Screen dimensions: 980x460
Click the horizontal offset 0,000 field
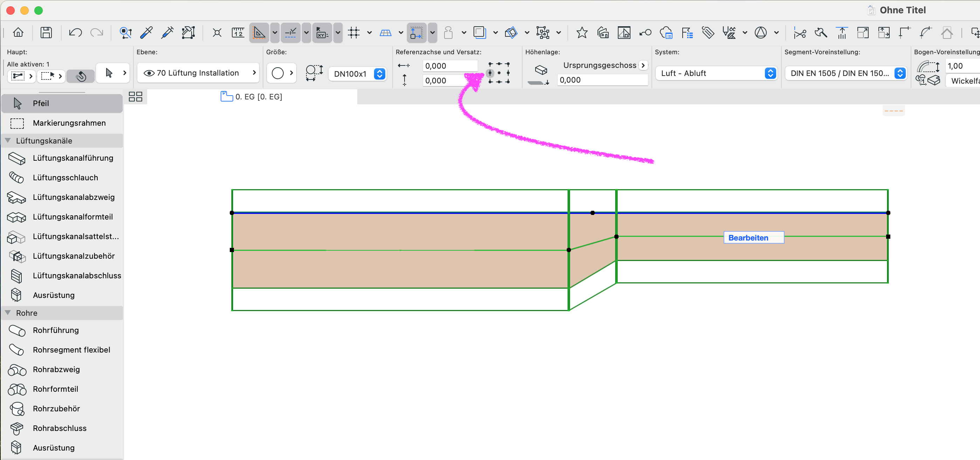click(x=450, y=66)
